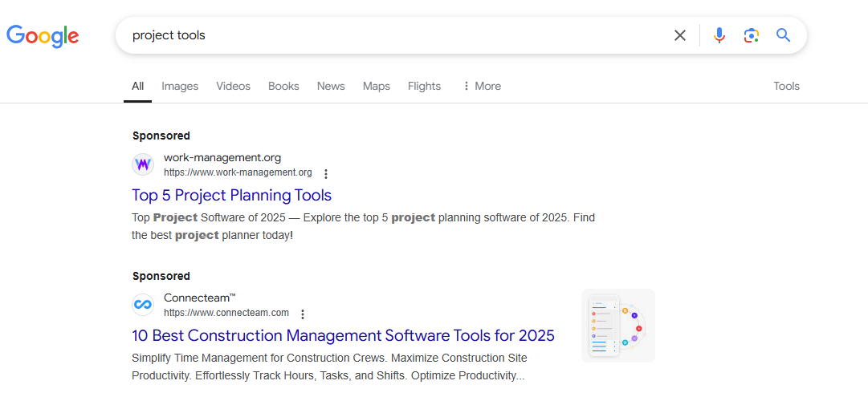The width and height of the screenshot is (868, 397).
Task: Start voice search with microphone icon
Action: click(719, 35)
